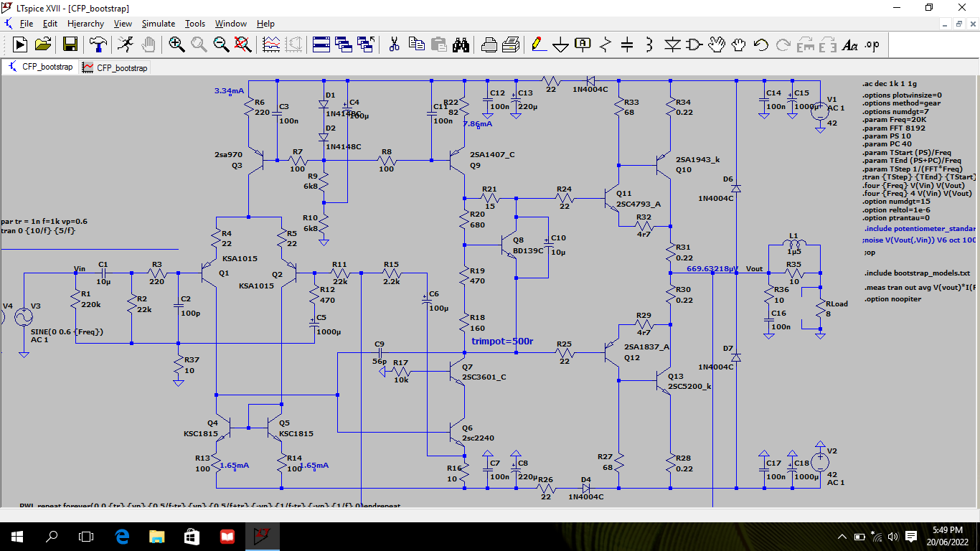Open Windows taskbar search
Screen dimensions: 980x551
52,536
